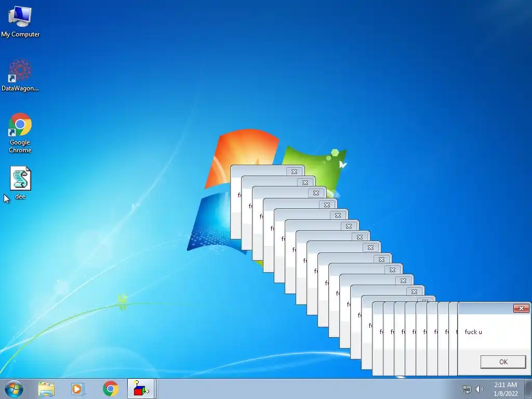The image size is (532, 399).
Task: Select the Google Chrome desktop shortcut
Action: (20, 133)
